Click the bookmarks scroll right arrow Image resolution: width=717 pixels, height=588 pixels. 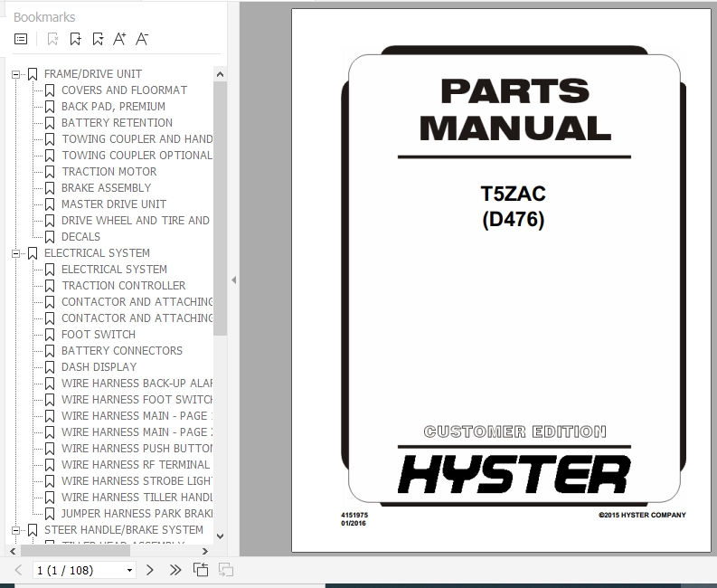205,552
